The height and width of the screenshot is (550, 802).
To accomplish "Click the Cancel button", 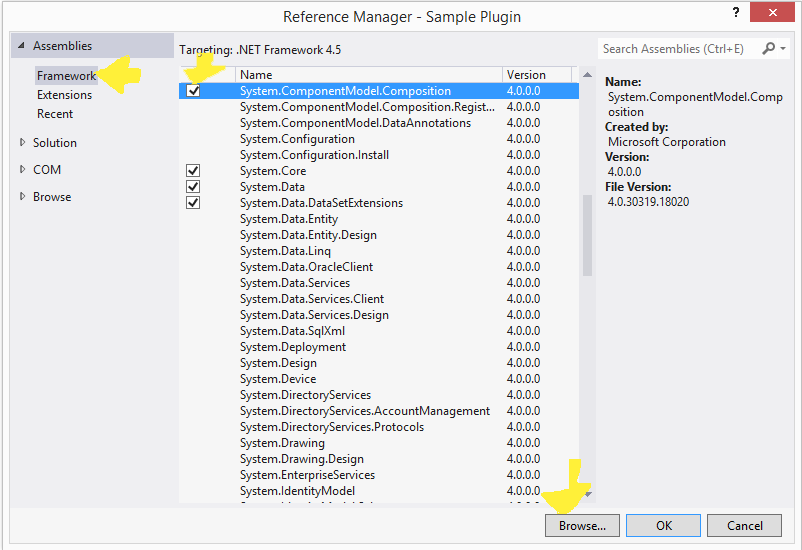I will click(744, 525).
